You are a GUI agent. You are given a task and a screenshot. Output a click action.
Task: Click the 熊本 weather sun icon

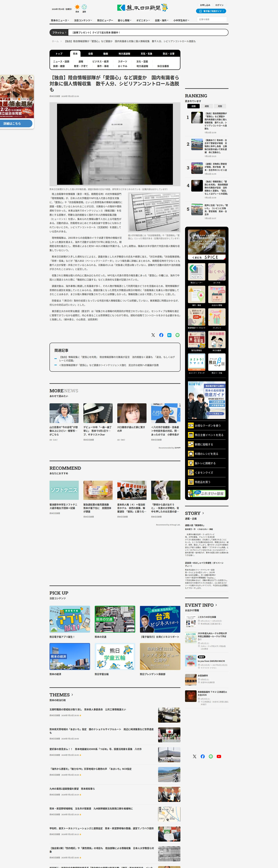[x=77, y=7]
